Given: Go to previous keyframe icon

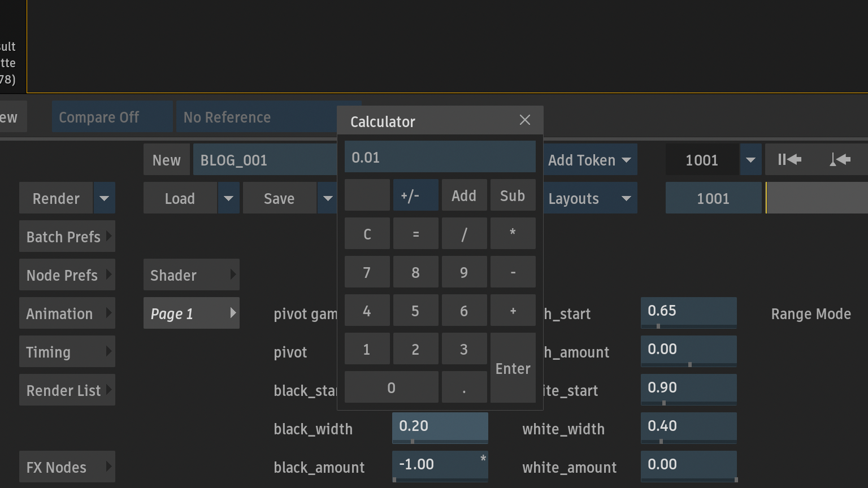Looking at the screenshot, I should [x=840, y=160].
